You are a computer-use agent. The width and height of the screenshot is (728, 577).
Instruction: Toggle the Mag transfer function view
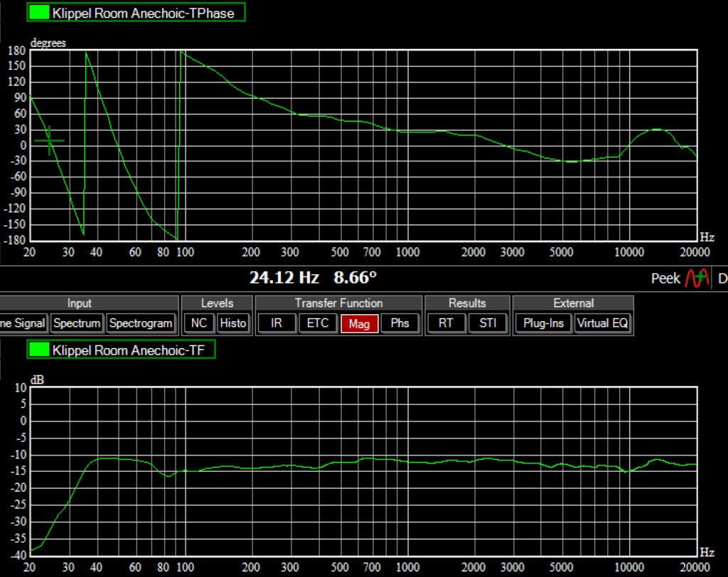359,324
